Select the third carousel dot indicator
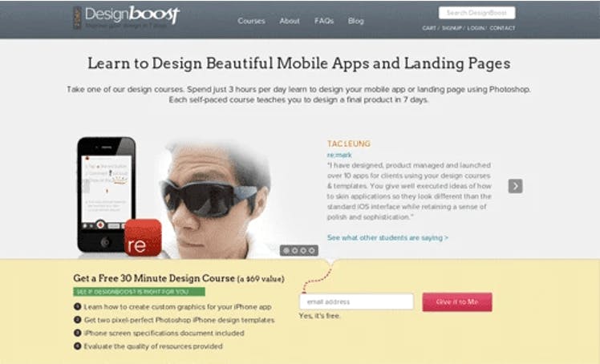The height and width of the screenshot is (364, 600). (303, 250)
